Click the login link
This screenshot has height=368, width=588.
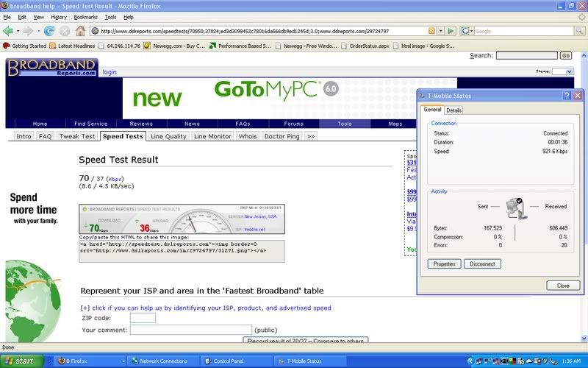tap(110, 72)
